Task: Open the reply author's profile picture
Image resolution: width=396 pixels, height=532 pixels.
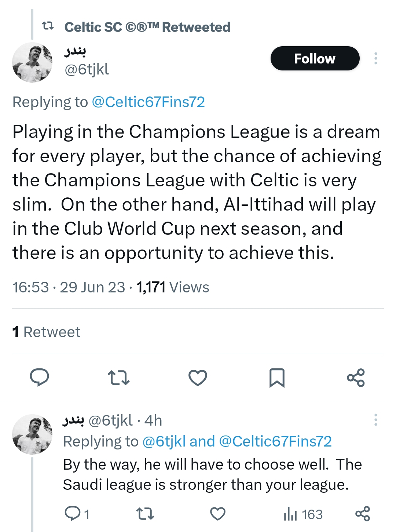Action: click(32, 434)
